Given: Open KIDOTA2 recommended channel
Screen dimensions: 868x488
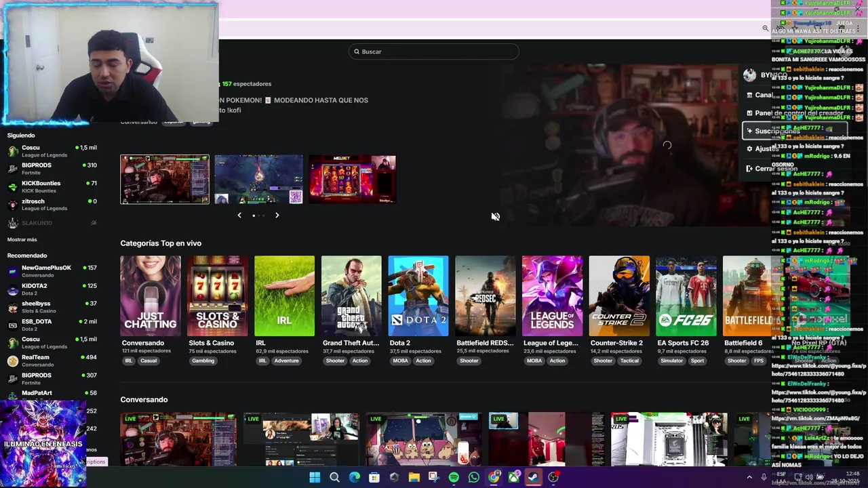Looking at the screenshot, I should 52,289.
